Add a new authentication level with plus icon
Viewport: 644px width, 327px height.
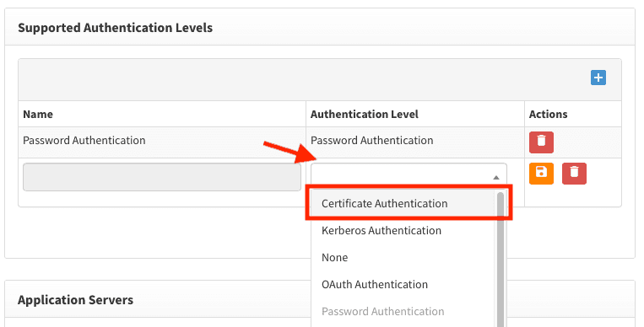(x=598, y=78)
